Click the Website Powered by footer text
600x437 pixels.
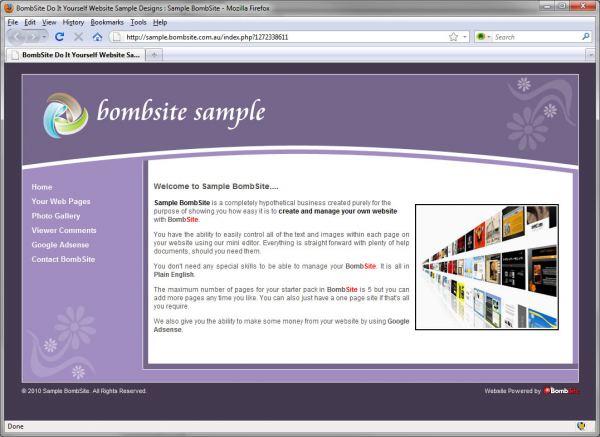click(x=512, y=391)
